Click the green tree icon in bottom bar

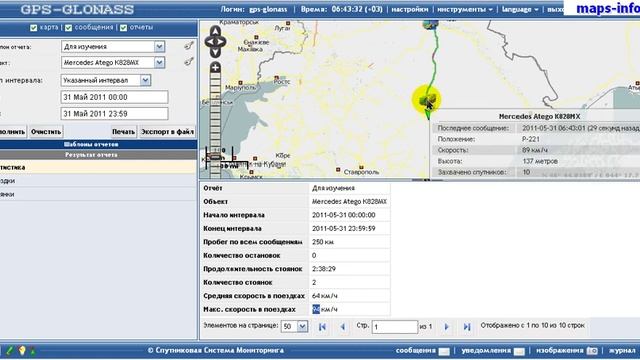coord(33,350)
